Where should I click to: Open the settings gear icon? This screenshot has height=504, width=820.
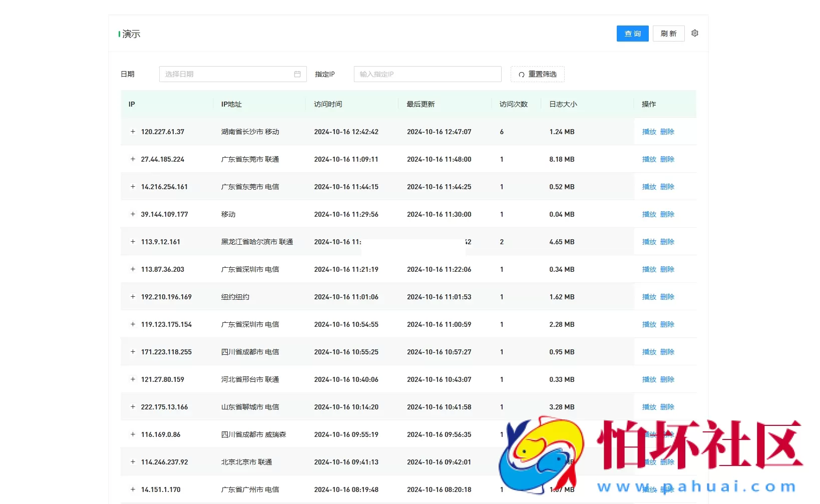[x=694, y=33]
